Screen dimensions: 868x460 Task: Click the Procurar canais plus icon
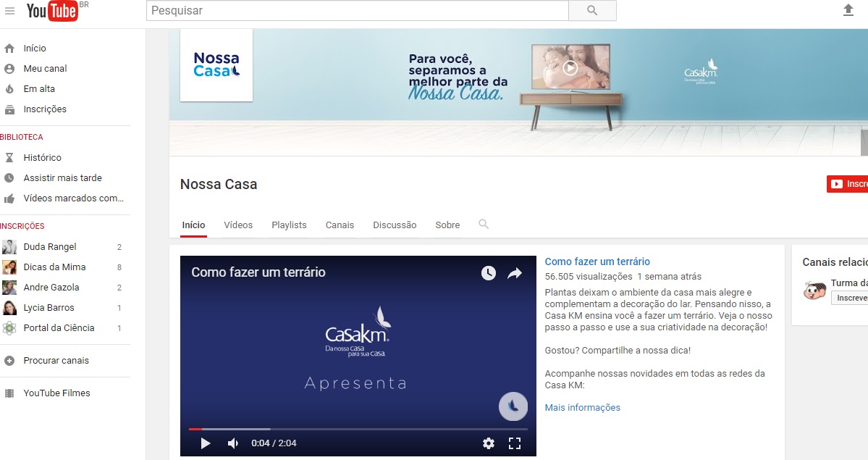(x=9, y=361)
